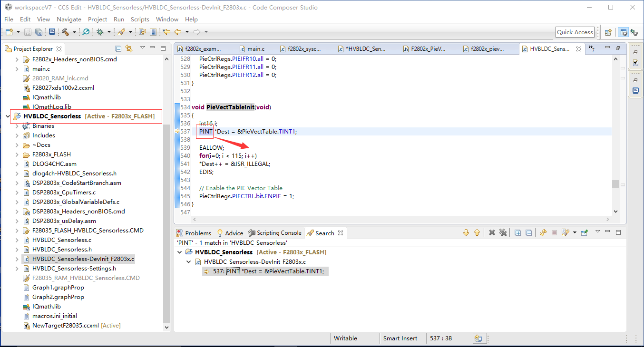Open the Outline fast view icon
This screenshot has height=347, width=644.
pyautogui.click(x=635, y=63)
